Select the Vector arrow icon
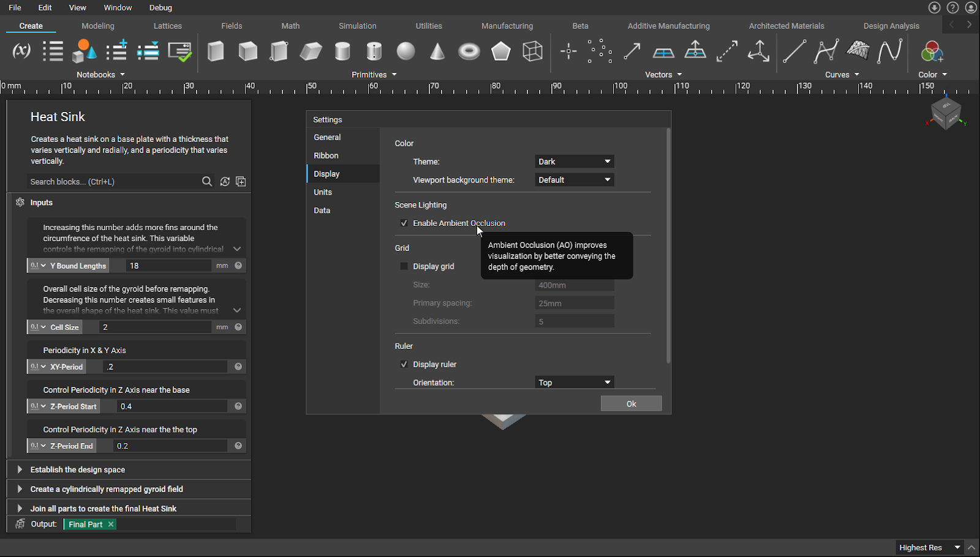 tap(632, 51)
